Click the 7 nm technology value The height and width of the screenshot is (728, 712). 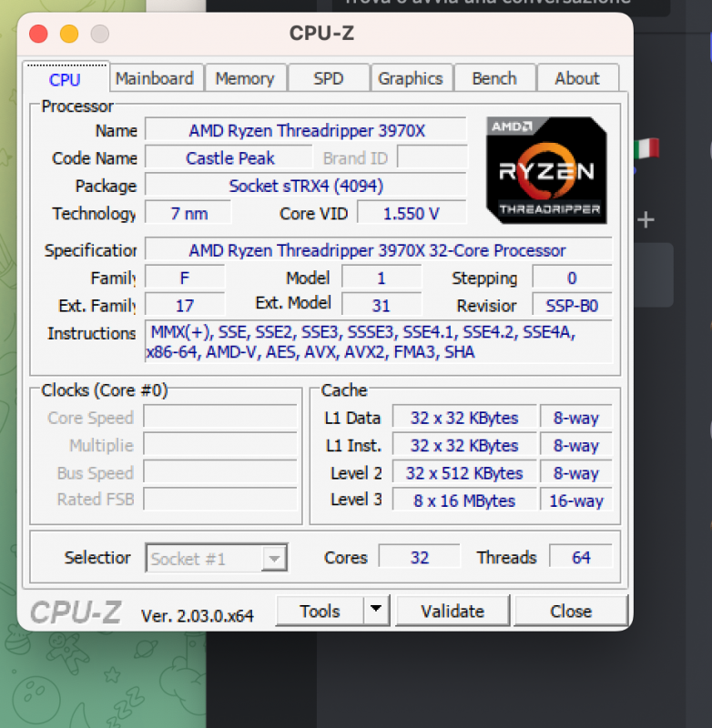click(x=188, y=214)
